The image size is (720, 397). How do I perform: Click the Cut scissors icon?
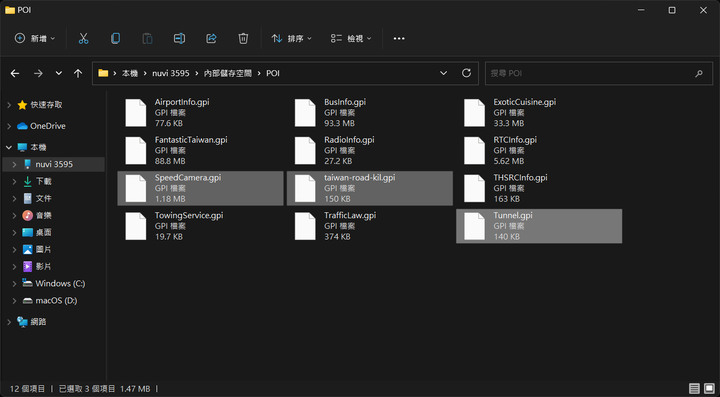(x=83, y=39)
